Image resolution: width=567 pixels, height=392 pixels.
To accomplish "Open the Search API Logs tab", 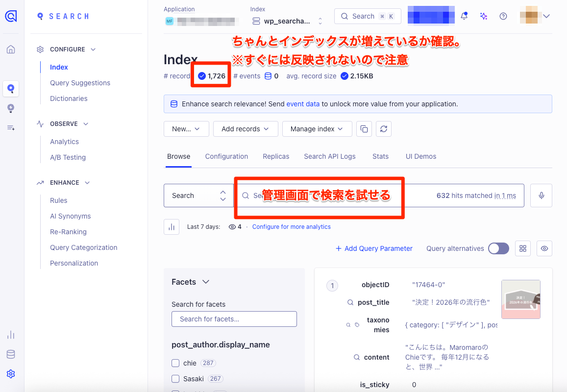I will pyautogui.click(x=329, y=156).
